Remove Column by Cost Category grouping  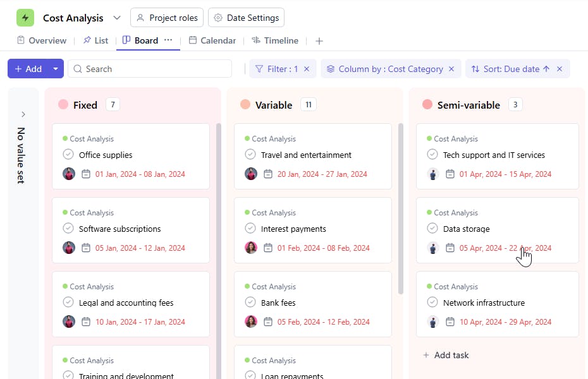click(451, 69)
